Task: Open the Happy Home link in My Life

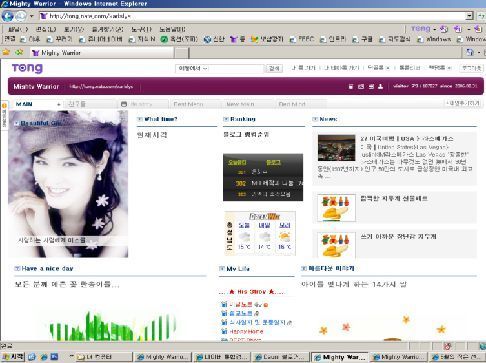Action: pos(247,332)
